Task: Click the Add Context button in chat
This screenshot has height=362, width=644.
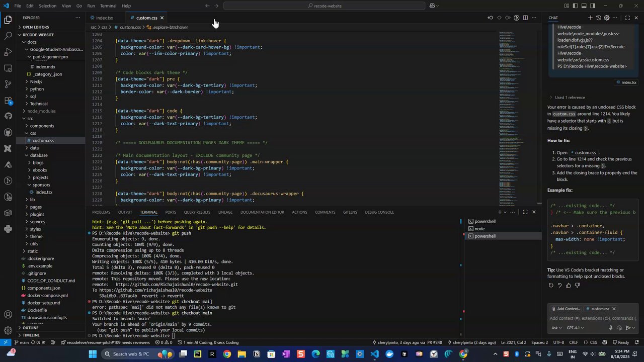Action: point(566,309)
